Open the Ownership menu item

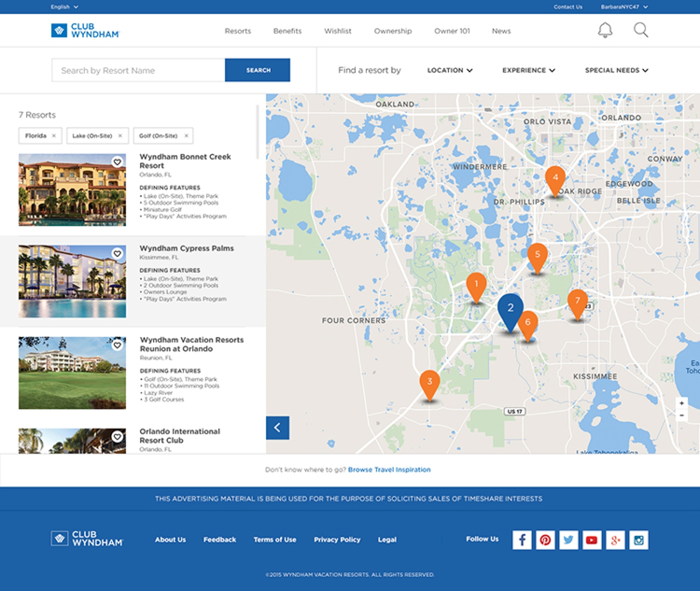click(x=392, y=31)
